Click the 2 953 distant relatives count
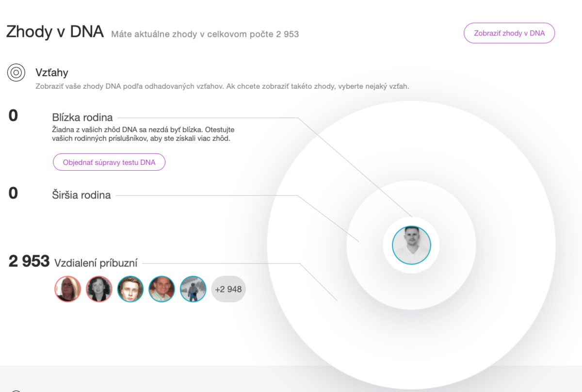 (x=29, y=261)
